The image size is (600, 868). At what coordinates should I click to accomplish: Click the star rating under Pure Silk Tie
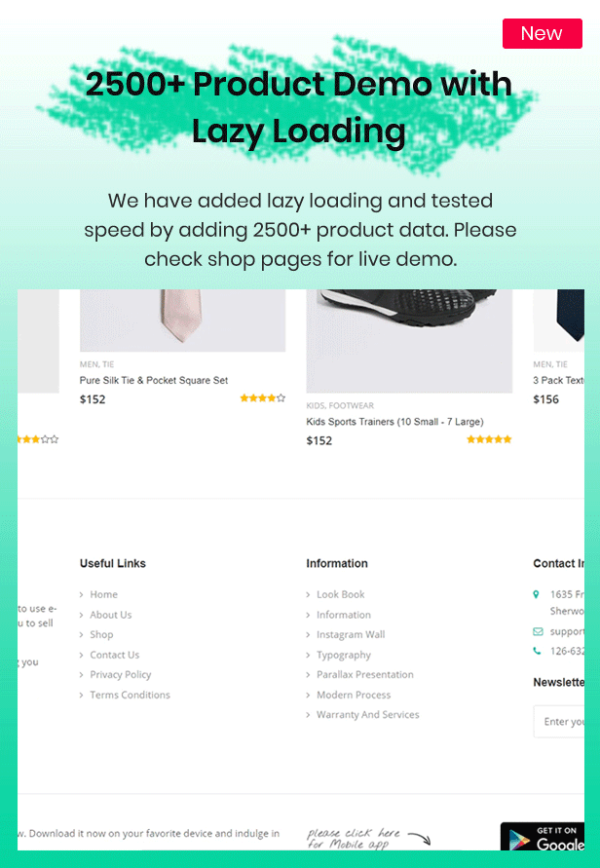click(x=263, y=398)
